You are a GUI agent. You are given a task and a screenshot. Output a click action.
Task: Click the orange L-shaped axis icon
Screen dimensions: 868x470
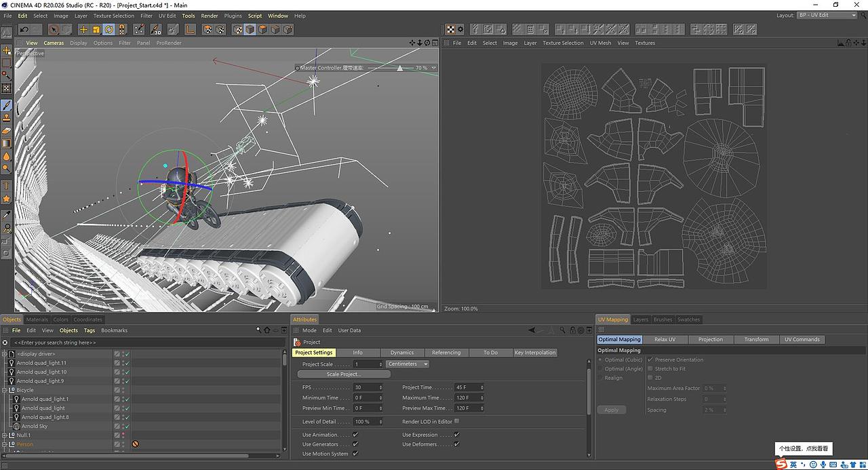190,29
